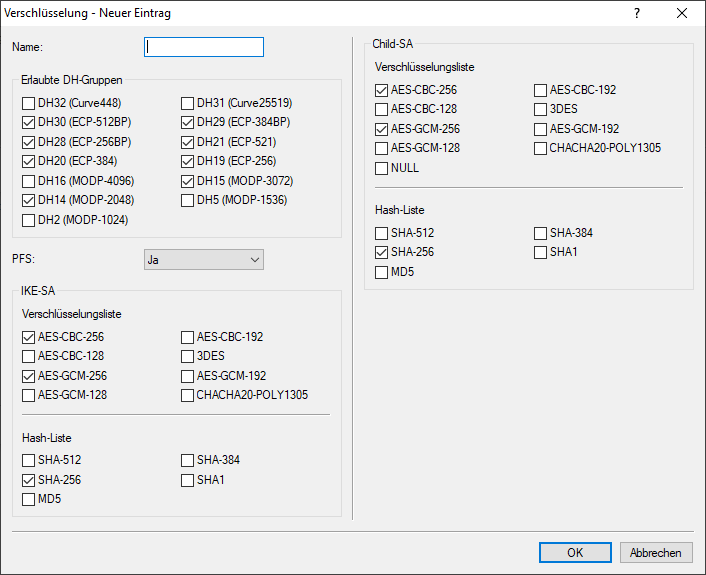Enable DH32 (Curve448) checkbox

coord(29,103)
